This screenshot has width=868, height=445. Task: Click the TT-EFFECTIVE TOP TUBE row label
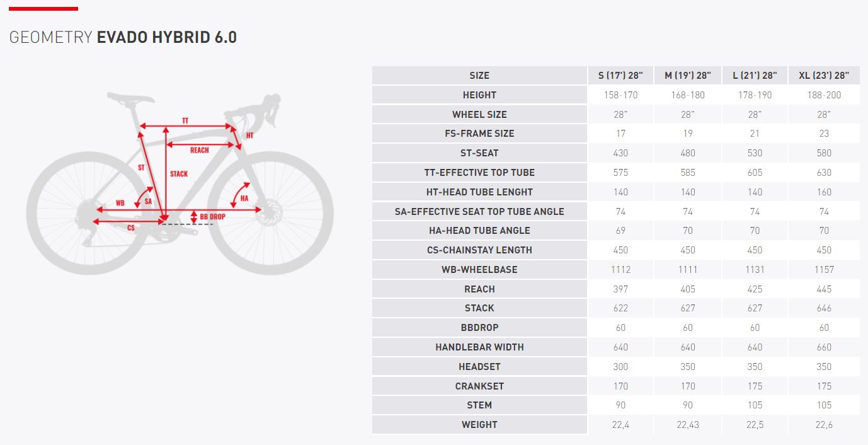coord(479,173)
